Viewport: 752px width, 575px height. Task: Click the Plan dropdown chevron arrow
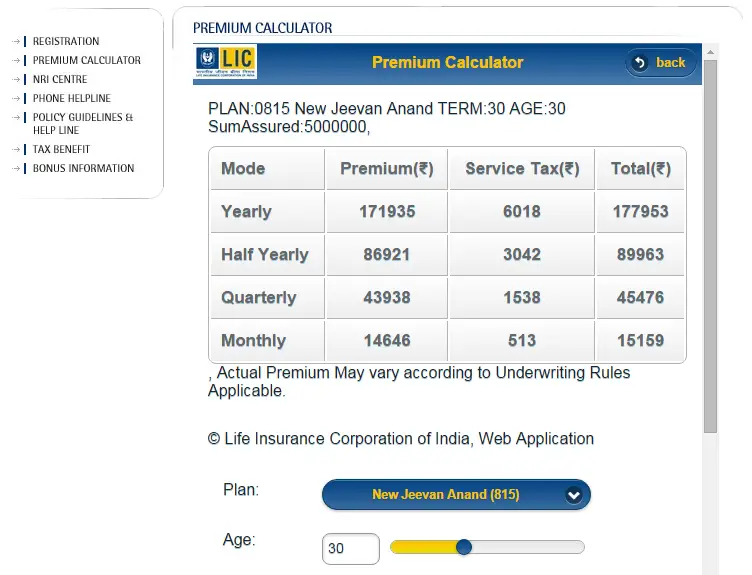[574, 495]
